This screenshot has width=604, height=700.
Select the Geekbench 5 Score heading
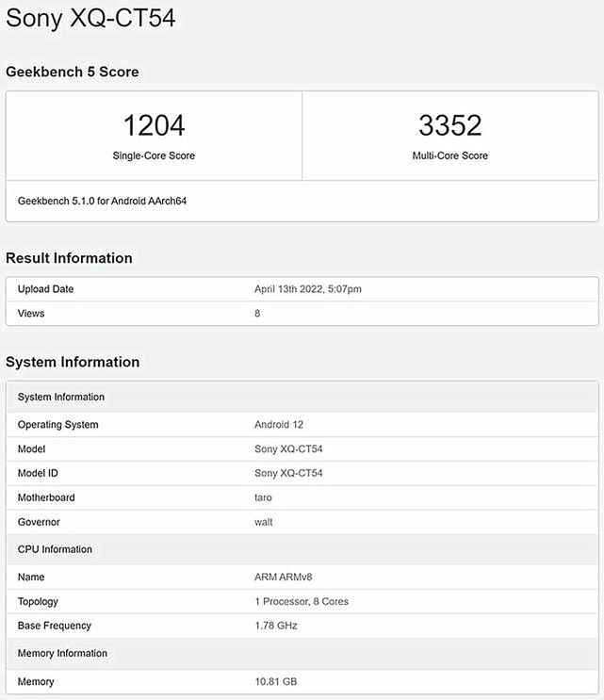(73, 72)
